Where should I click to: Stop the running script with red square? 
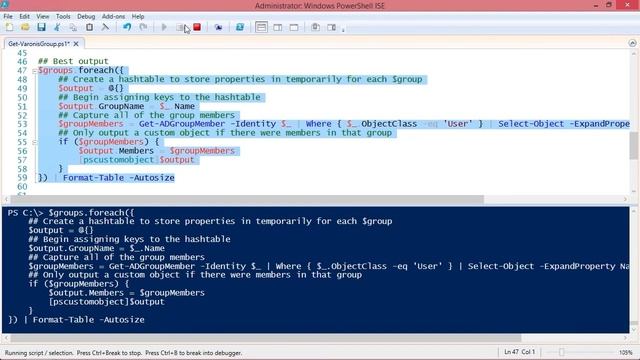197,27
